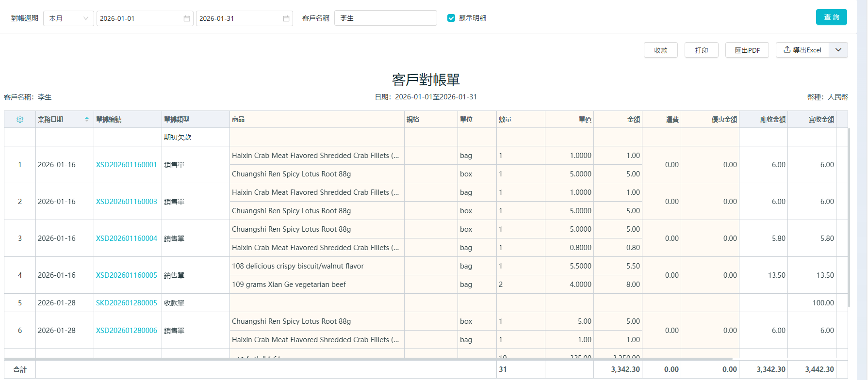Export the statement with 匯出PDF
The width and height of the screenshot is (868, 380).
[x=747, y=50]
